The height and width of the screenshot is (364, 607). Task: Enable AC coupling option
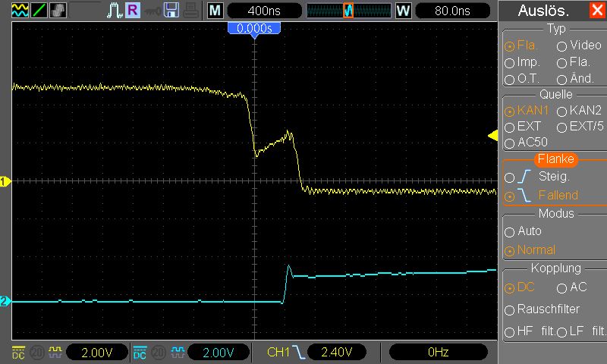coord(562,287)
